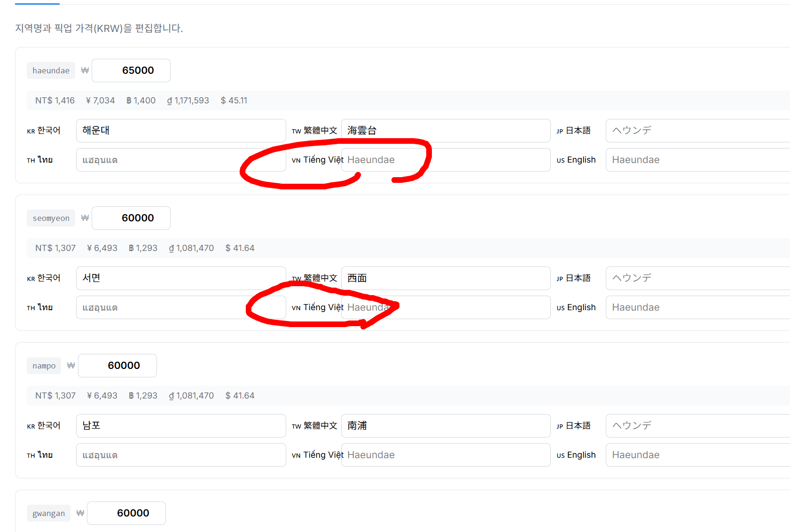Click the haeundae price field showing 65000
Viewport: 790px width, 532px height.
(x=131, y=70)
